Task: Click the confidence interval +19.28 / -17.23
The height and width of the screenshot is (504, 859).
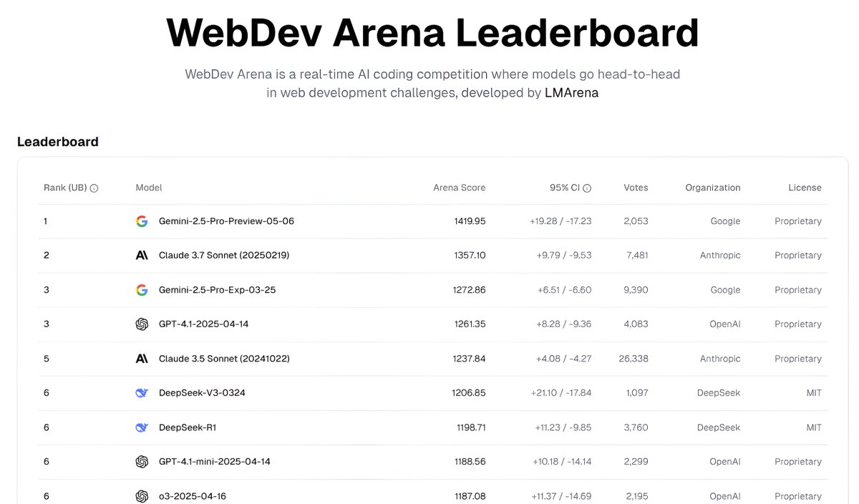Action: point(560,221)
